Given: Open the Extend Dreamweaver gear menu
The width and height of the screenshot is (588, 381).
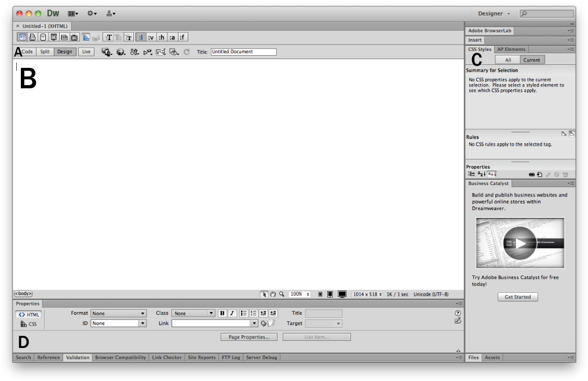Looking at the screenshot, I should click(x=92, y=13).
